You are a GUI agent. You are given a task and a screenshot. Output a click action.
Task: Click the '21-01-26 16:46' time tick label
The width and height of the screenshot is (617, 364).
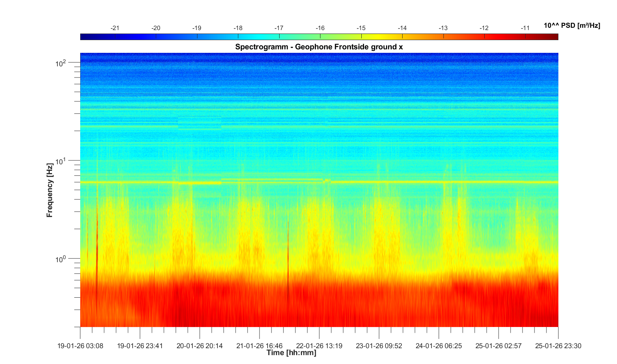click(x=260, y=346)
